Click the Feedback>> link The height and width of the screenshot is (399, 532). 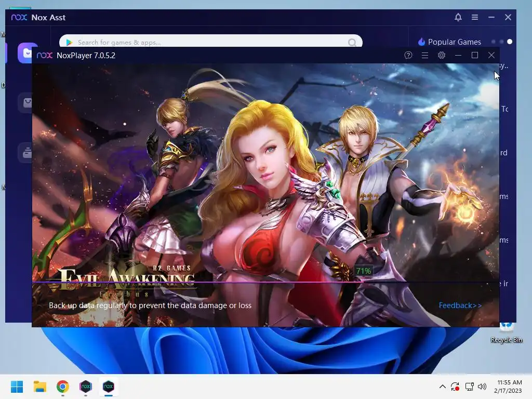[460, 305]
